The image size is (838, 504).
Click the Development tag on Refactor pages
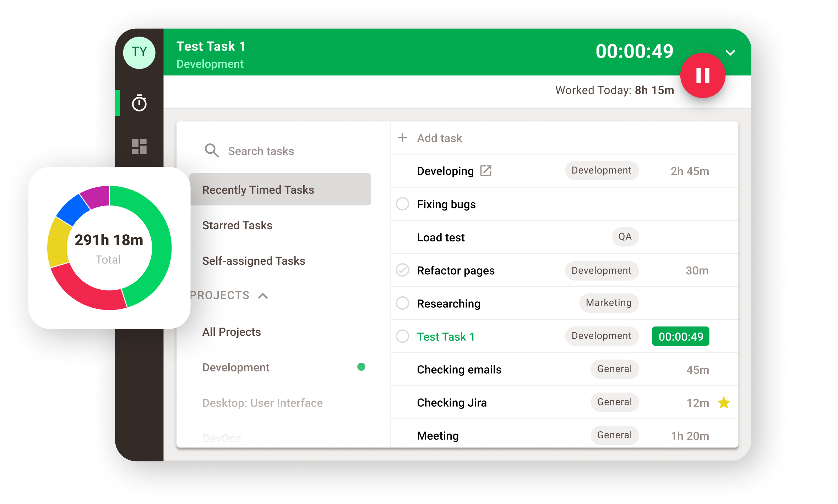click(602, 271)
